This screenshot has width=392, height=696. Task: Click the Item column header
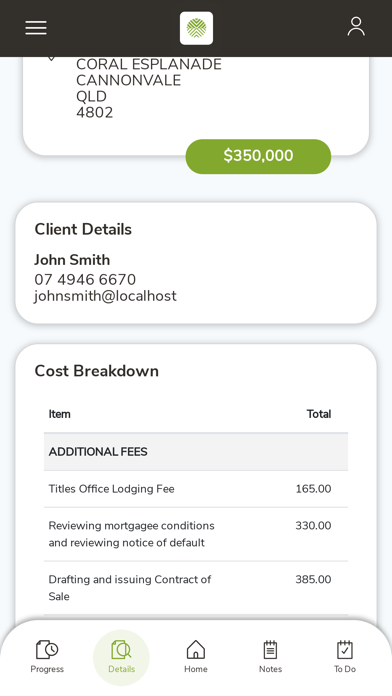click(59, 414)
